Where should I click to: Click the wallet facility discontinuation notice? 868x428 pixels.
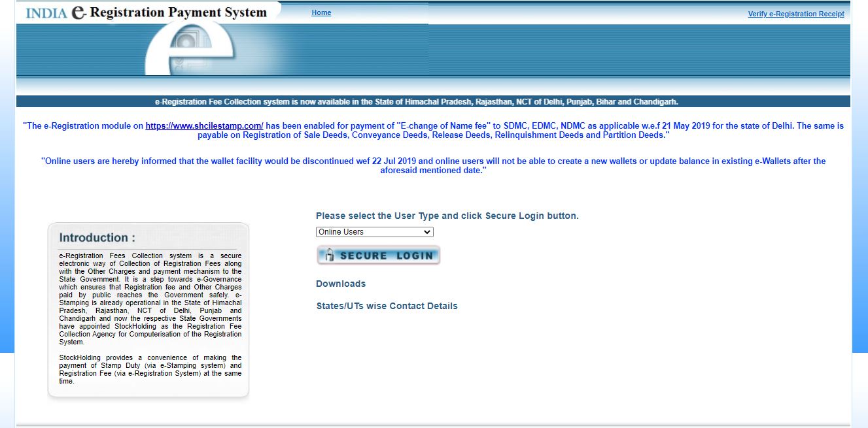(433, 165)
